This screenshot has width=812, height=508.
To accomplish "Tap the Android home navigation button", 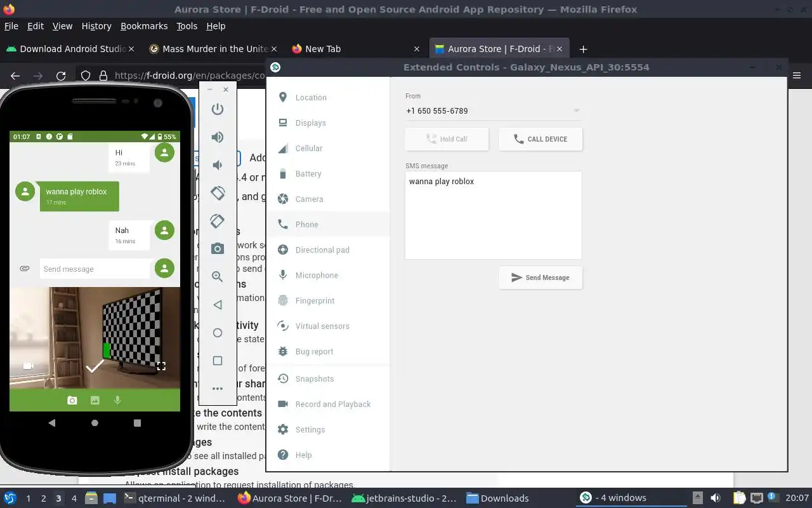I will (x=95, y=423).
